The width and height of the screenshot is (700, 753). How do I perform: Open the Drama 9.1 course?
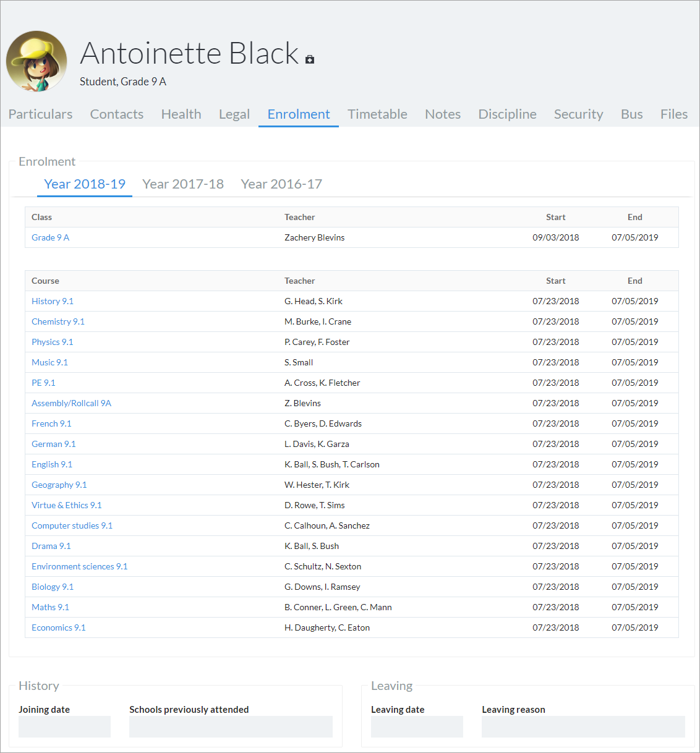[51, 546]
